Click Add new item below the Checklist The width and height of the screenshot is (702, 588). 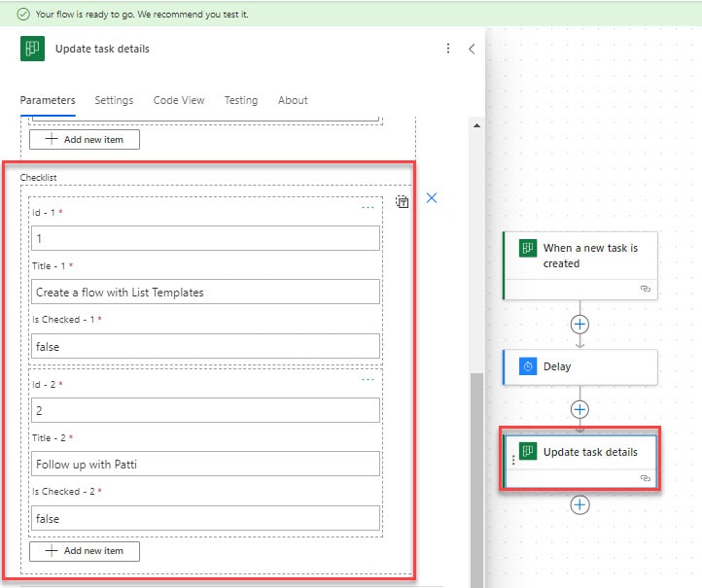click(85, 551)
